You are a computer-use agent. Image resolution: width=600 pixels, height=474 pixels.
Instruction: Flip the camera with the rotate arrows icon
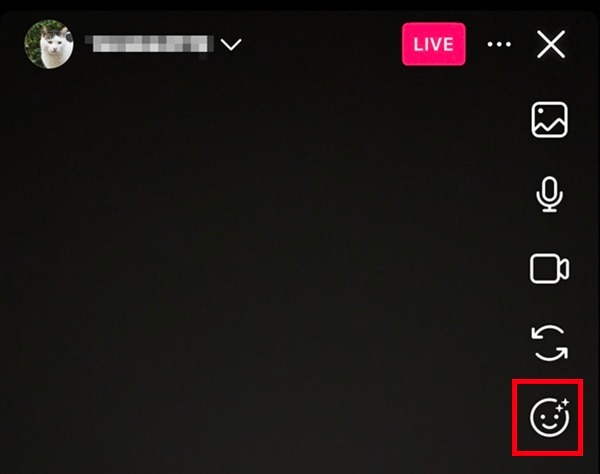[x=550, y=343]
